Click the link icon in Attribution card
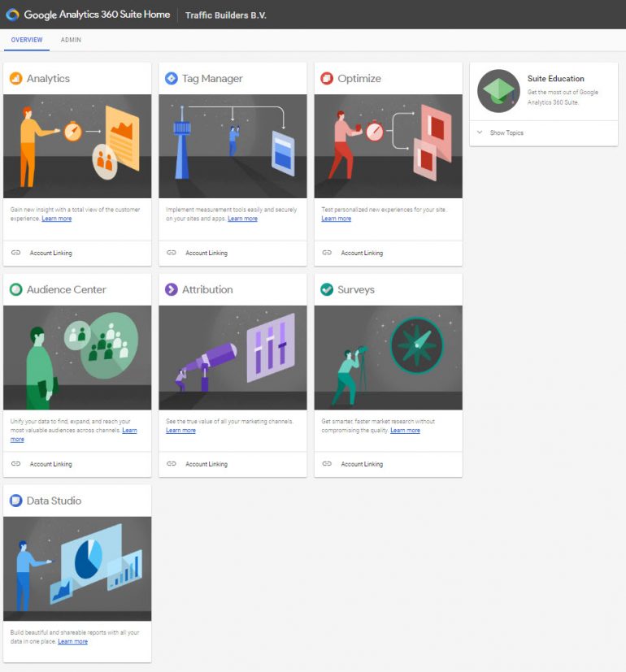Viewport: 626px width, 672px height. click(172, 464)
